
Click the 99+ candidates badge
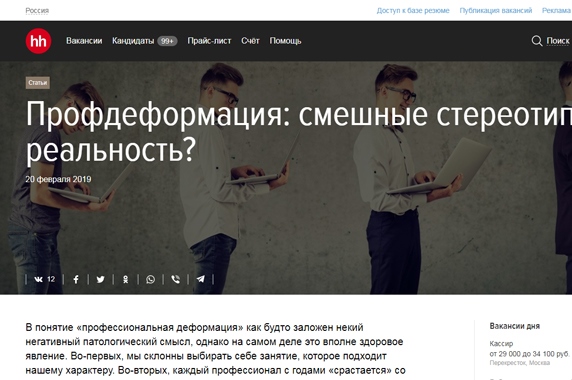pyautogui.click(x=167, y=41)
